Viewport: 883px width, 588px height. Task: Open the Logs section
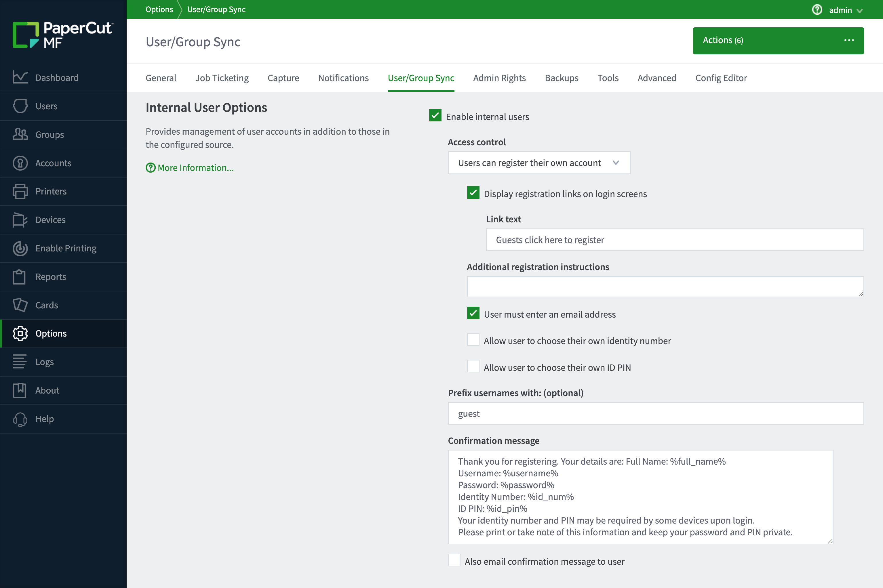click(45, 362)
